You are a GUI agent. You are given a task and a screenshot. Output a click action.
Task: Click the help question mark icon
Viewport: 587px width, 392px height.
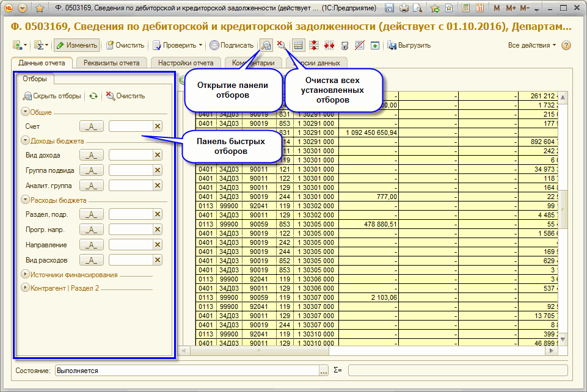click(566, 45)
